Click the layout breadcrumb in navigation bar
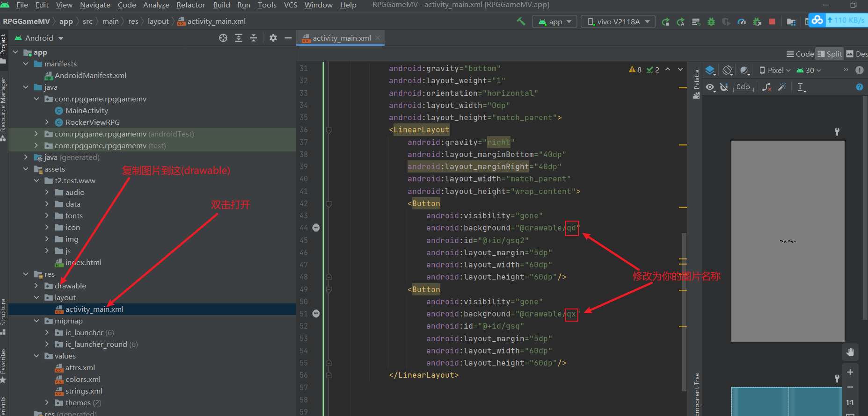Viewport: 868px width, 416px height. click(158, 21)
